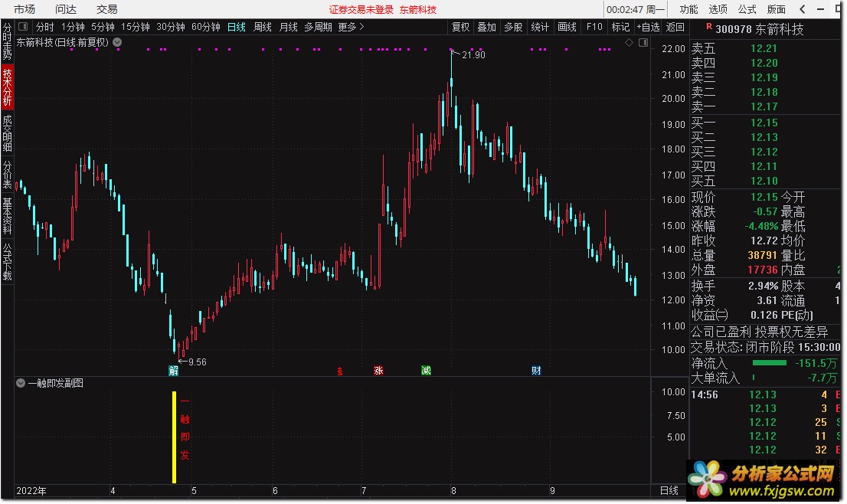Expand the 一触即发副图 indicator dropdown
The image size is (847, 504).
(x=21, y=383)
